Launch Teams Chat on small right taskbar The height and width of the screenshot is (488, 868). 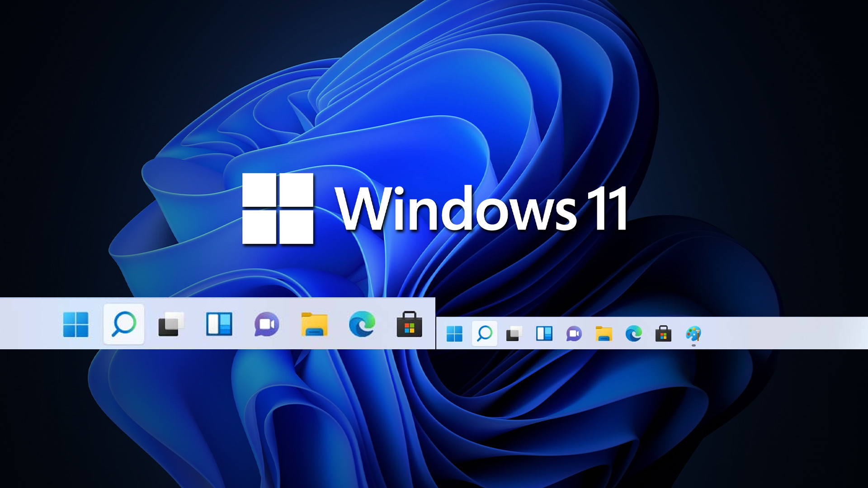574,334
